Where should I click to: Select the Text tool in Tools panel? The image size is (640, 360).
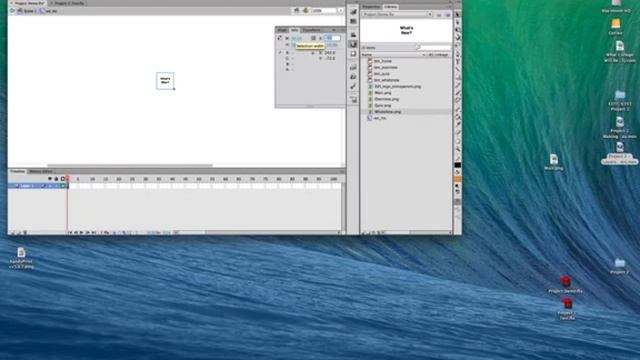458,61
